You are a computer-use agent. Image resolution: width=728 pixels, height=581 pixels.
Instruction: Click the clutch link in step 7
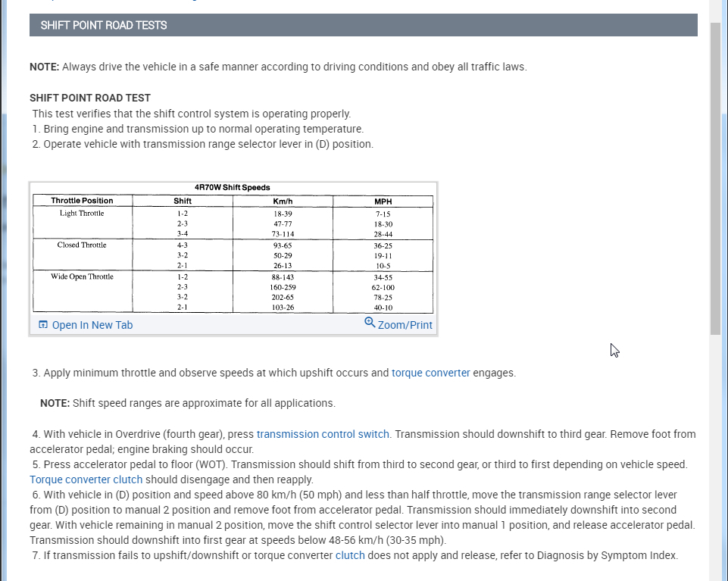pyautogui.click(x=350, y=555)
